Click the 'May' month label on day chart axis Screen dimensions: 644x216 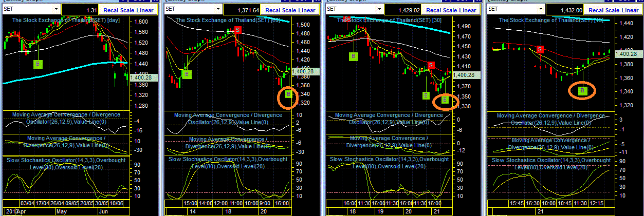(62, 211)
